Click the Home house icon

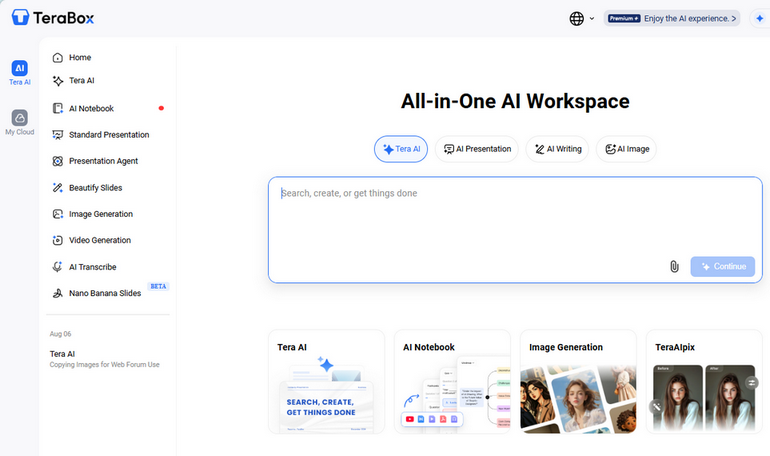pyautogui.click(x=57, y=57)
